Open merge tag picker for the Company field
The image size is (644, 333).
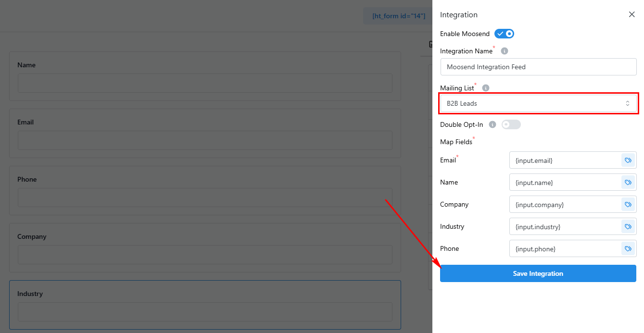[x=628, y=204]
